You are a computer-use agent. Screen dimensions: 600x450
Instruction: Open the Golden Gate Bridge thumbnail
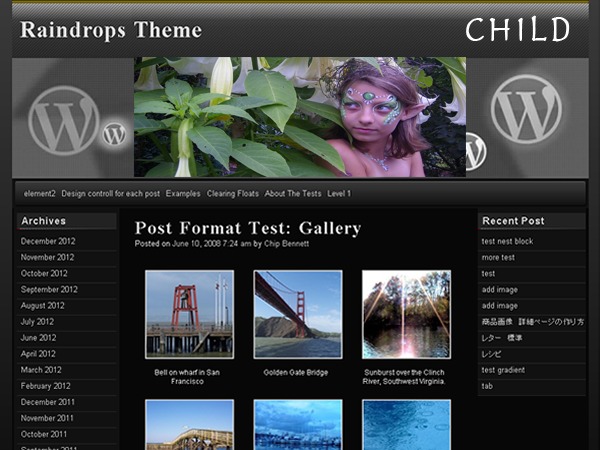(x=298, y=315)
